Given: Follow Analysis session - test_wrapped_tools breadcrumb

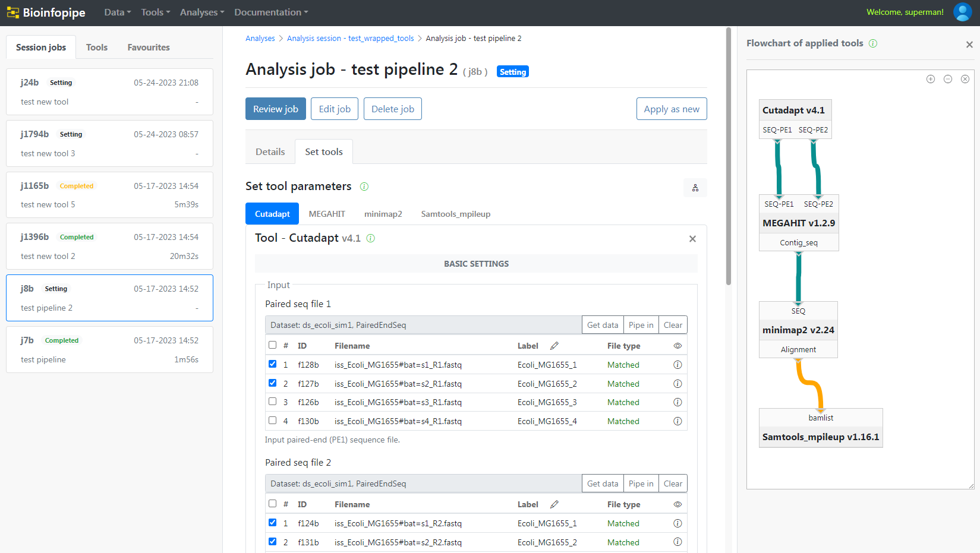Looking at the screenshot, I should pyautogui.click(x=351, y=39).
